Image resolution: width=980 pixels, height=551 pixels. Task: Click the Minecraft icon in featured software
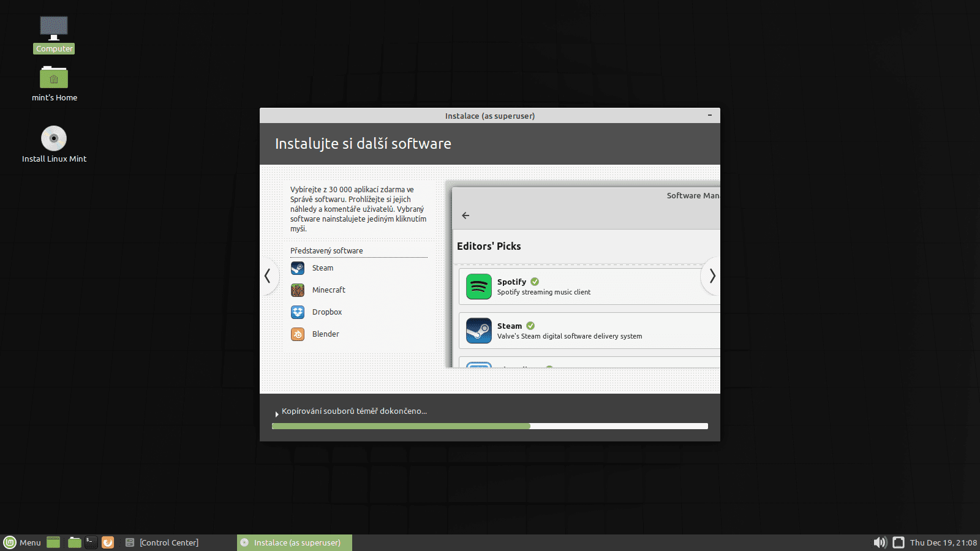pyautogui.click(x=297, y=290)
